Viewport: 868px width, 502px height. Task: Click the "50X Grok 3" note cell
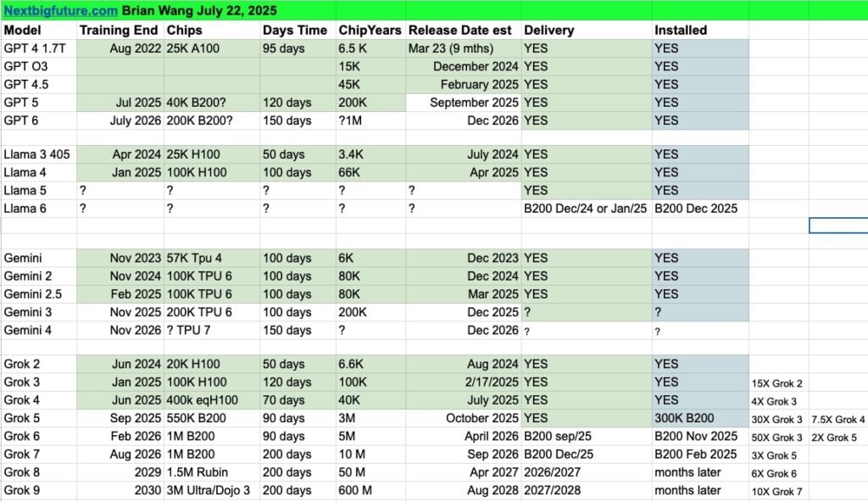coord(779,438)
